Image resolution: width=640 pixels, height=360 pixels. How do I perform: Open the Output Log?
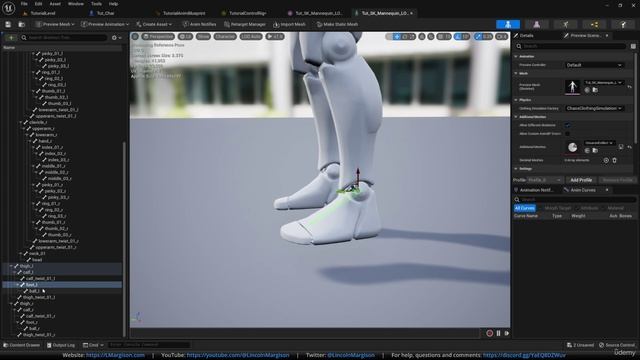(x=60, y=345)
